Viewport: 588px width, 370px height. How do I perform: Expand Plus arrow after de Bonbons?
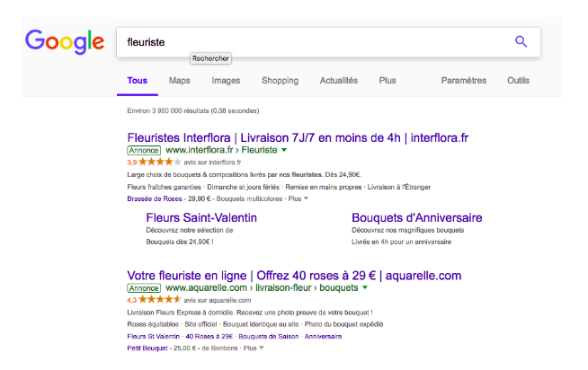coord(262,348)
